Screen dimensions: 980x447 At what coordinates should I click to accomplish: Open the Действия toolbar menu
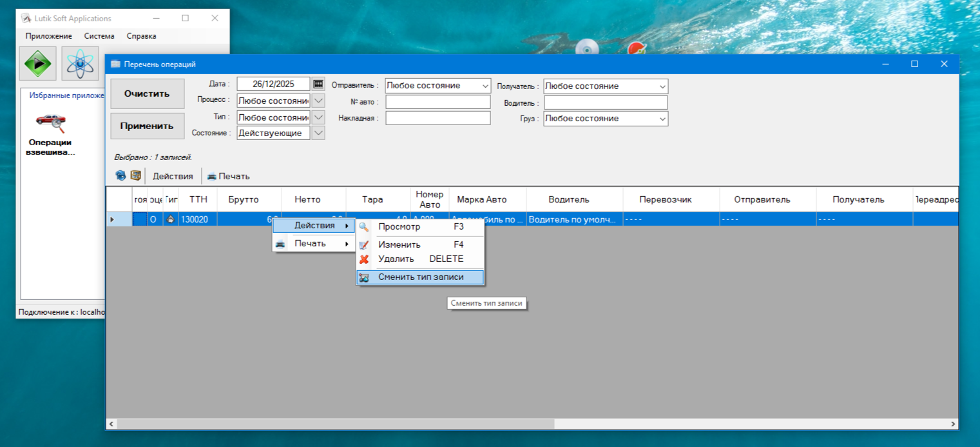(173, 176)
